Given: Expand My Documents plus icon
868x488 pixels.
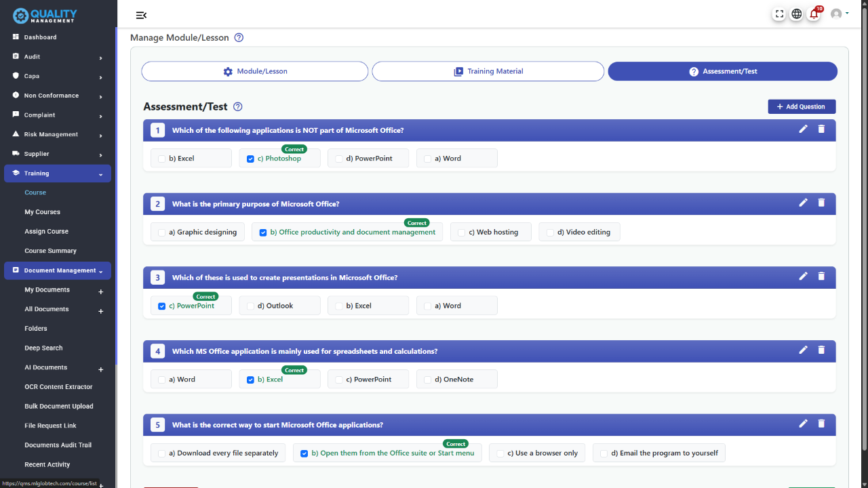Looking at the screenshot, I should 100,291.
